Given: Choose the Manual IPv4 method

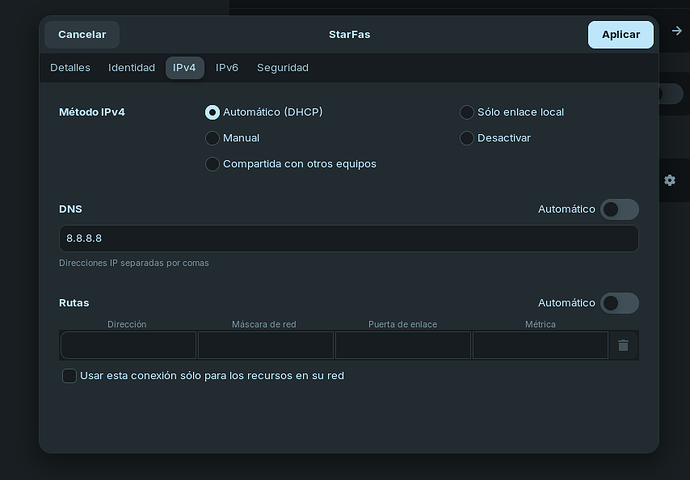Looking at the screenshot, I should (212, 138).
